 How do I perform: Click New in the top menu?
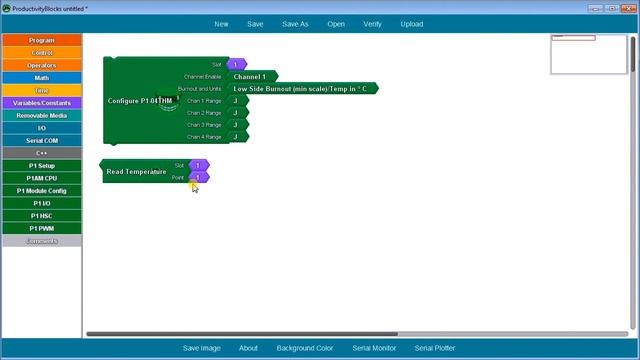(221, 24)
